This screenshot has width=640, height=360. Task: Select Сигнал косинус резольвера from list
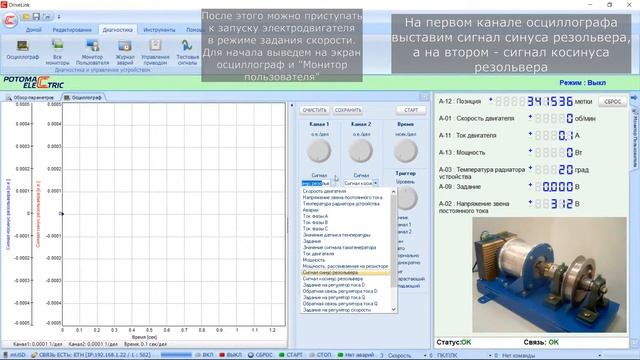[x=345, y=279]
